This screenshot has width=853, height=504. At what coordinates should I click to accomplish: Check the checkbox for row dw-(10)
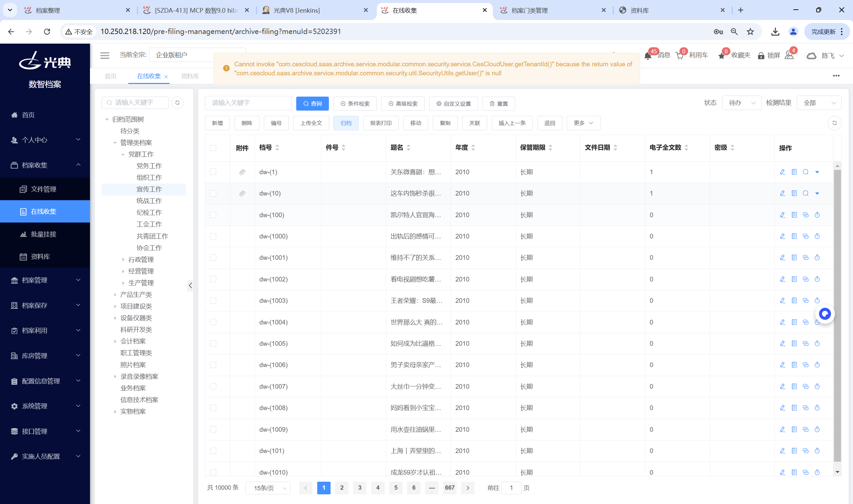click(x=213, y=193)
